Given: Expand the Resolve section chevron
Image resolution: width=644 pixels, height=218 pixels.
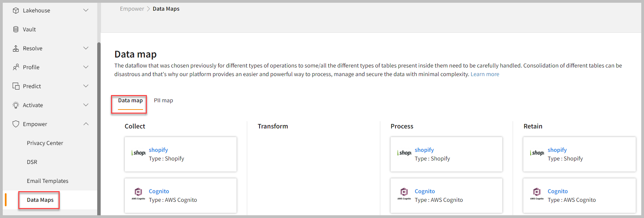Looking at the screenshot, I should click(86, 48).
